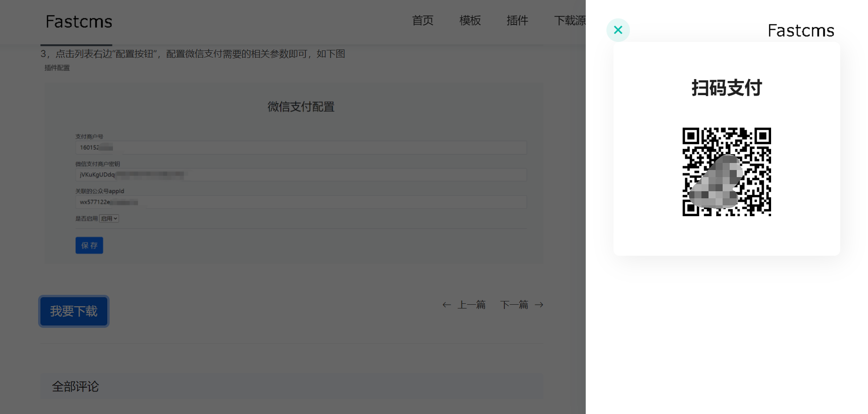The width and height of the screenshot is (868, 414).
Task: Open the 插件 menu item
Action: [518, 21]
